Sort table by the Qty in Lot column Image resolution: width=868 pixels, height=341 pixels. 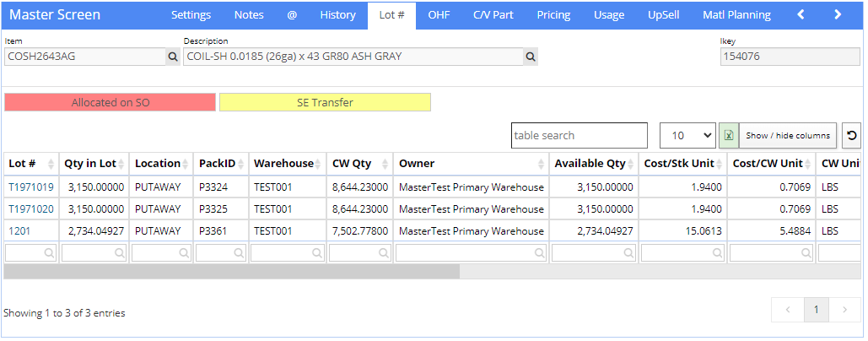(94, 164)
